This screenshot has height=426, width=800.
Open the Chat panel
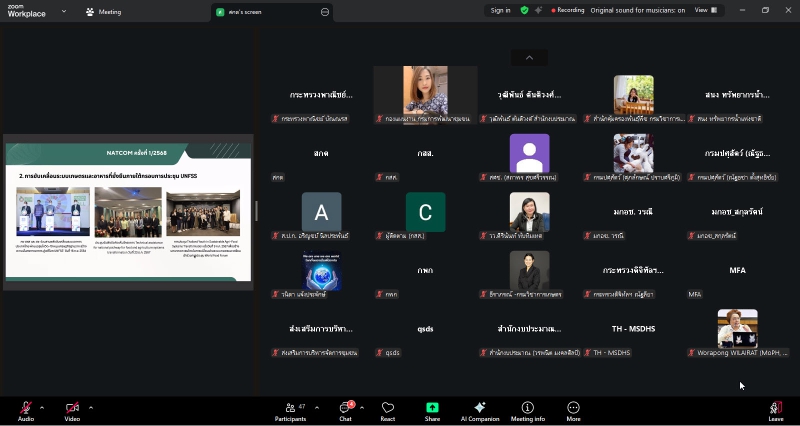pos(345,409)
